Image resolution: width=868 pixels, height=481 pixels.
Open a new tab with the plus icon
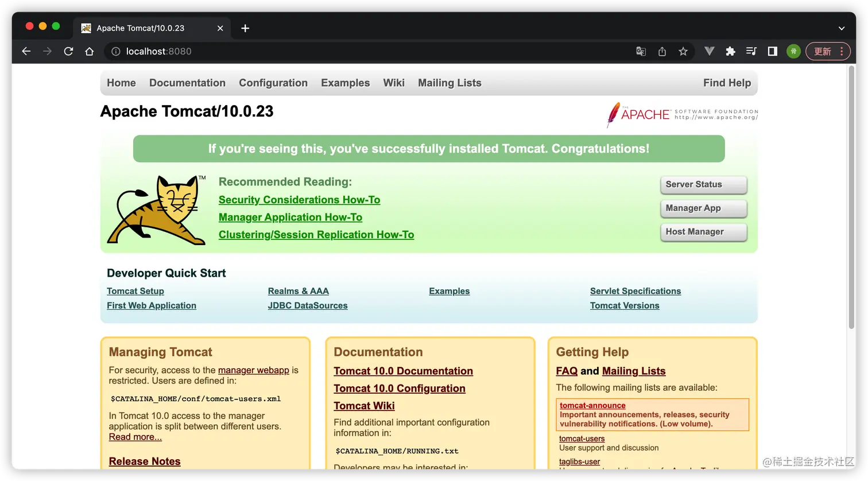pyautogui.click(x=245, y=28)
